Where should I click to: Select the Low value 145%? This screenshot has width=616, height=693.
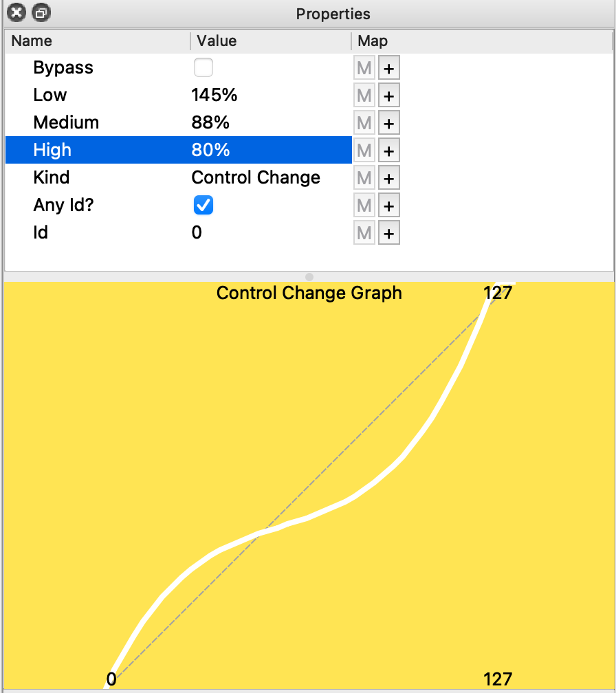(214, 96)
